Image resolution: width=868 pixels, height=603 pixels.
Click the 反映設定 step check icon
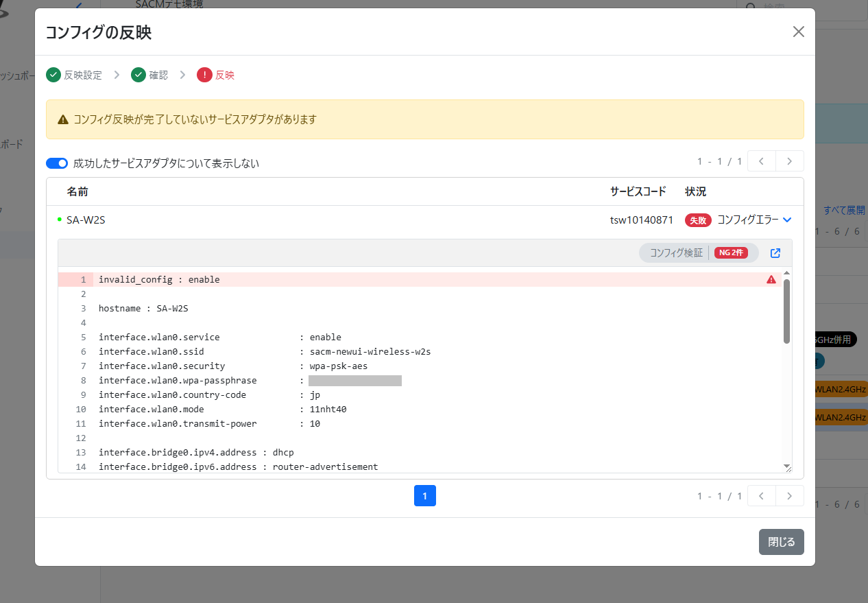point(53,75)
